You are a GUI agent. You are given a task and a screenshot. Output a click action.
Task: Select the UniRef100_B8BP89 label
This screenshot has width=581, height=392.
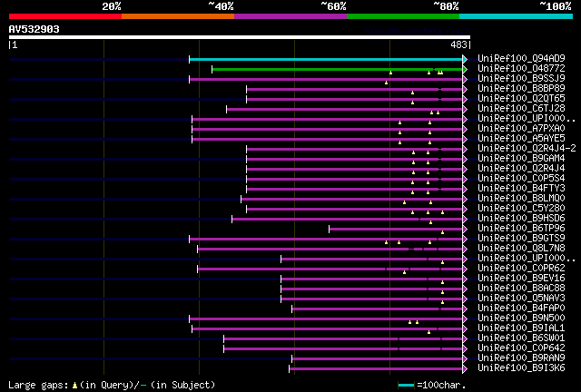[x=521, y=88]
